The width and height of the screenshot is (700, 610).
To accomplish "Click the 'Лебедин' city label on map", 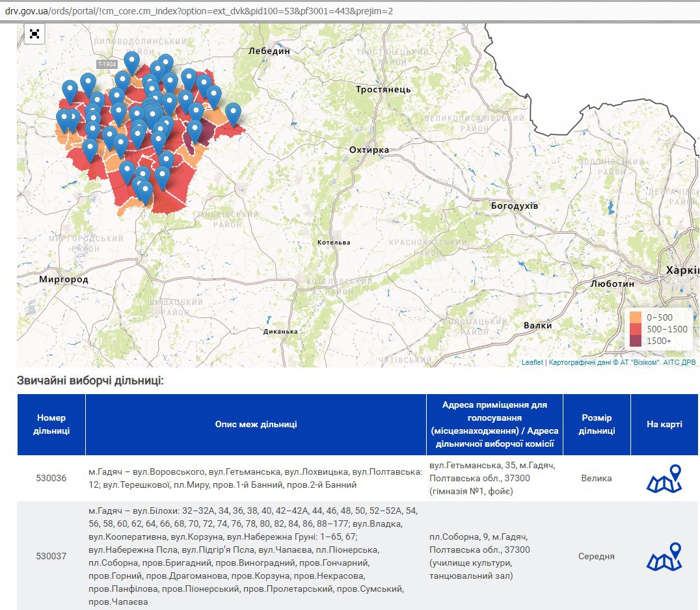I will pos(269,51).
